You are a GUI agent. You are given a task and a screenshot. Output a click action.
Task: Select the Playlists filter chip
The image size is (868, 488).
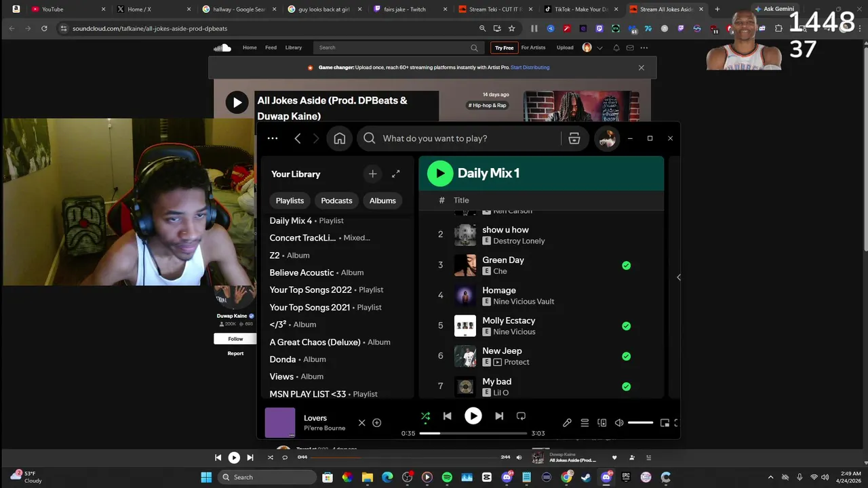tap(290, 201)
